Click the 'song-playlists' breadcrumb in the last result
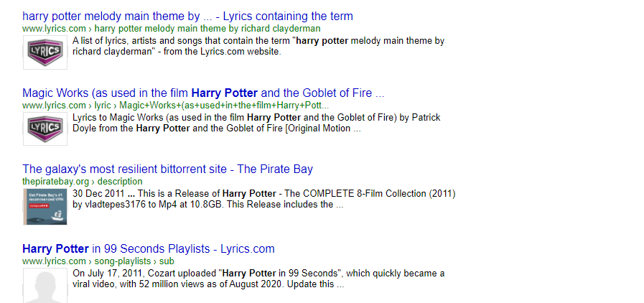Screen dimensions: 644x303 123,261
